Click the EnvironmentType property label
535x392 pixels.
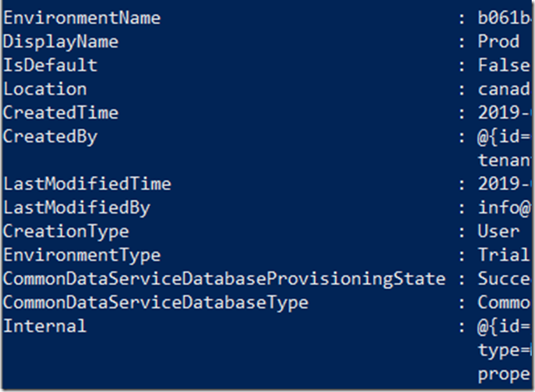pyautogui.click(x=82, y=256)
